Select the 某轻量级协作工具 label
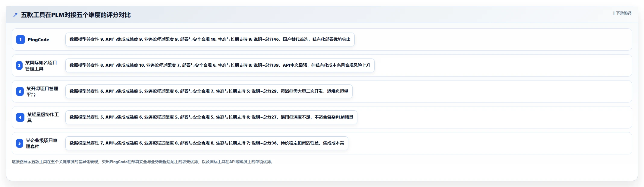The image size is (644, 187). click(43, 117)
